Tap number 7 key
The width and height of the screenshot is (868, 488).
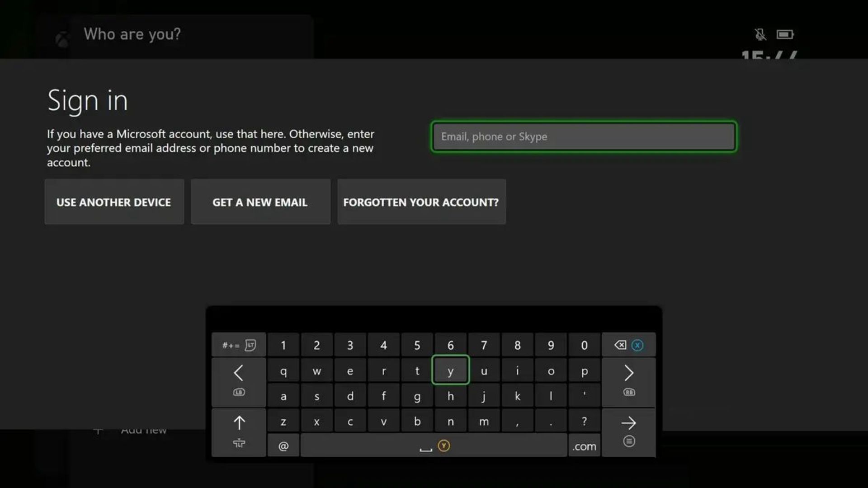tap(484, 345)
